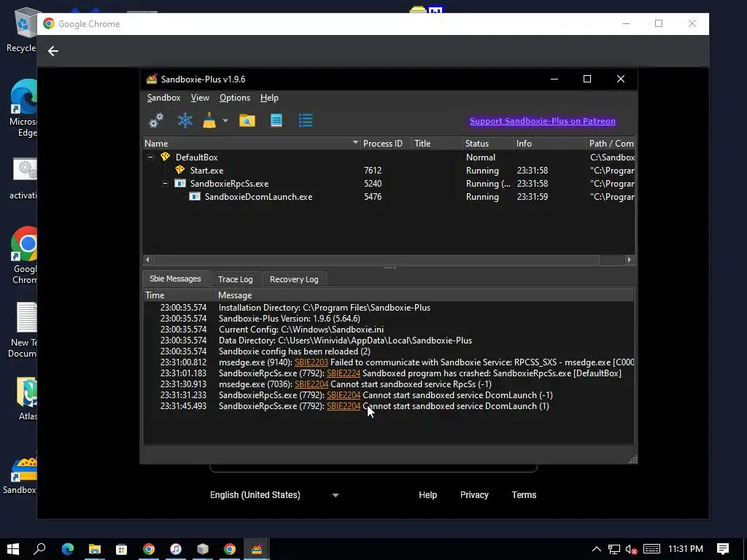This screenshot has height=560, width=747.
Task: Open Microsoft Store from the taskbar
Action: tap(122, 549)
